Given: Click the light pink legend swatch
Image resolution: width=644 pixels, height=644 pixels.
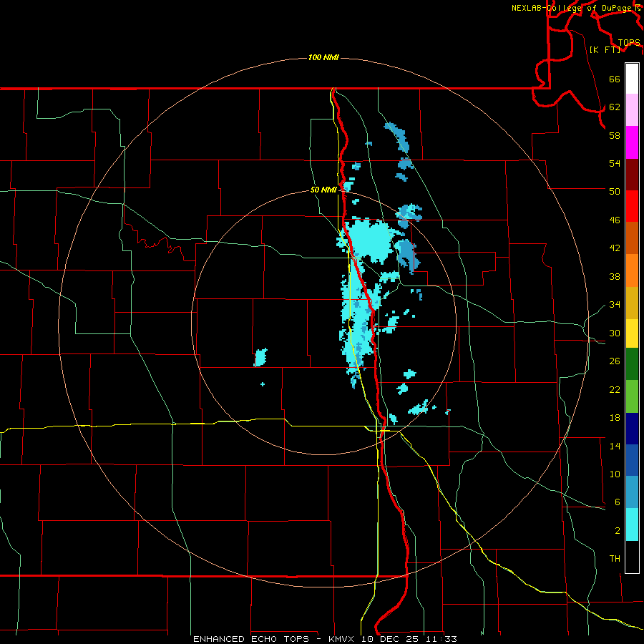Looking at the screenshot, I should pyautogui.click(x=632, y=110).
